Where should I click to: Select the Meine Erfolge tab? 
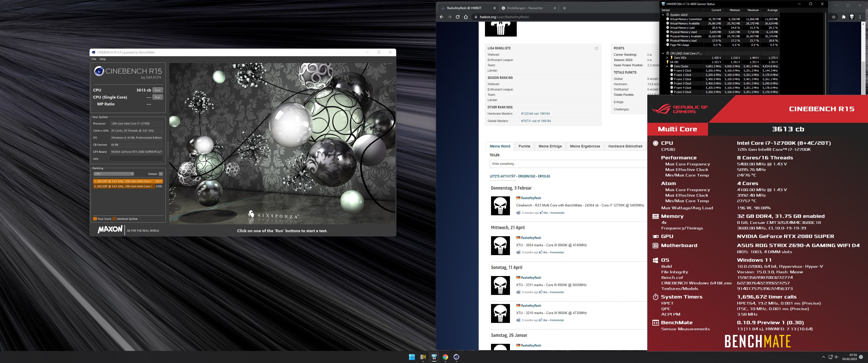550,146
